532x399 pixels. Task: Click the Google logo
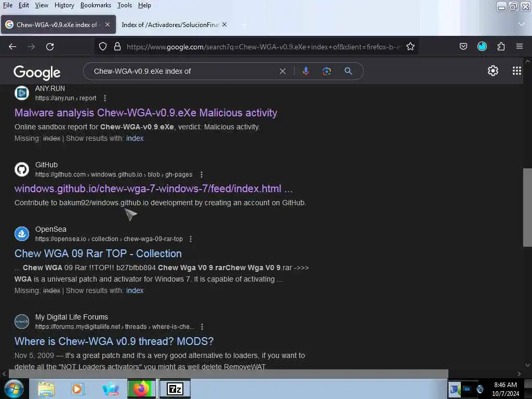tap(37, 72)
